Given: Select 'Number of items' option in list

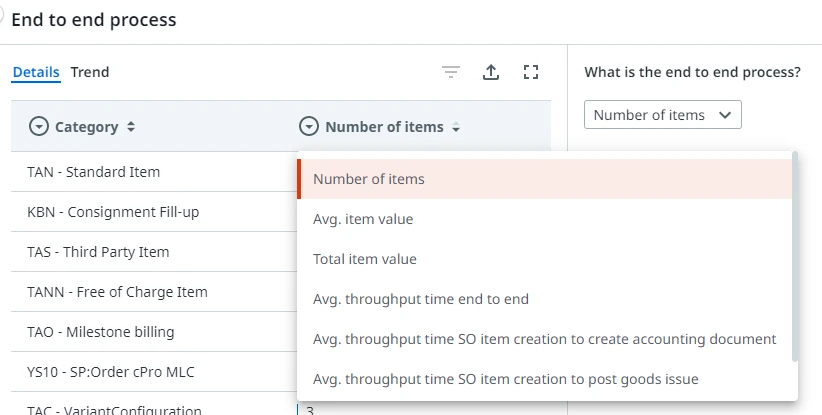Looking at the screenshot, I should pos(545,179).
